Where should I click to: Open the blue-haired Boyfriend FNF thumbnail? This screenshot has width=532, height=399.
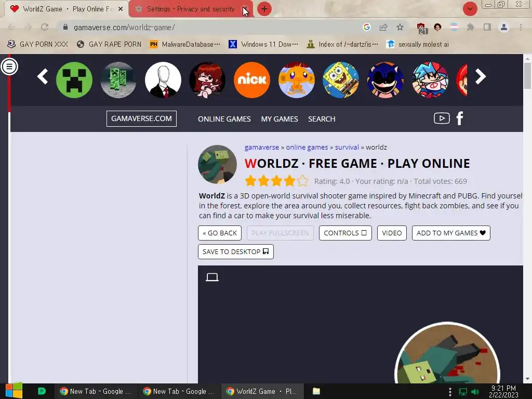(x=430, y=79)
